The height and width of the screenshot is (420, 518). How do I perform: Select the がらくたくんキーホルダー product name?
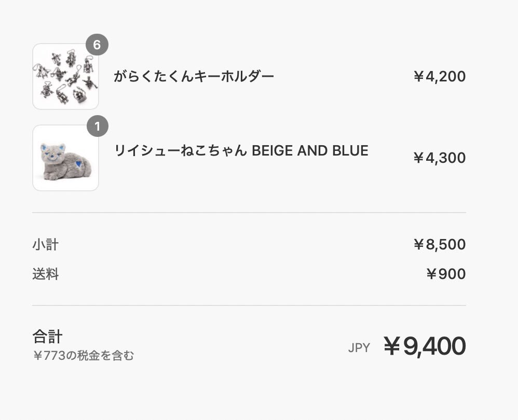click(x=194, y=76)
